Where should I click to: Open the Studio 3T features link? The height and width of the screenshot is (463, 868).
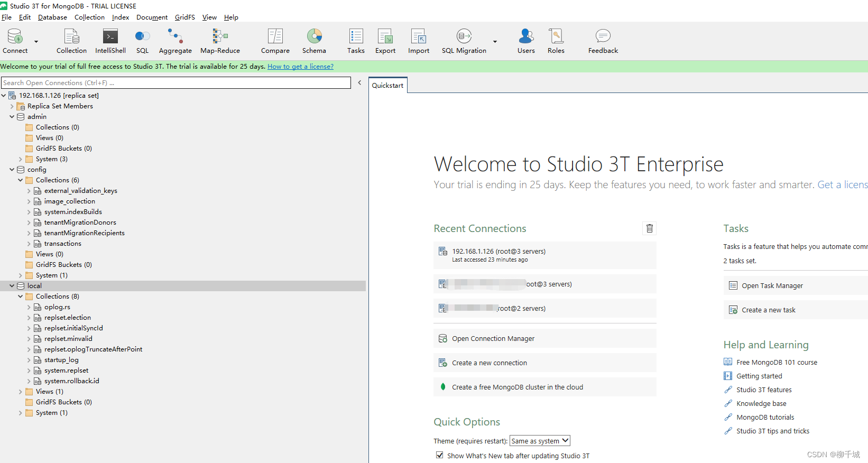[764, 390]
